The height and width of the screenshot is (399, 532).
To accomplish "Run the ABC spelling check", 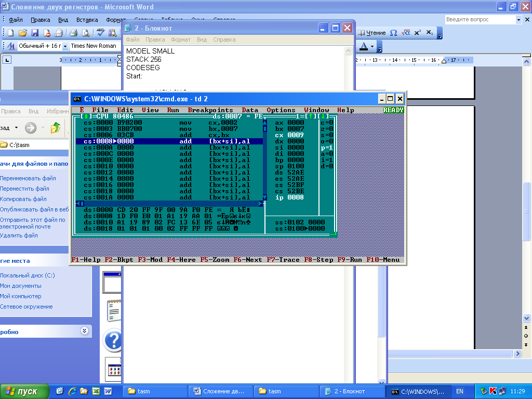I will click(100, 33).
